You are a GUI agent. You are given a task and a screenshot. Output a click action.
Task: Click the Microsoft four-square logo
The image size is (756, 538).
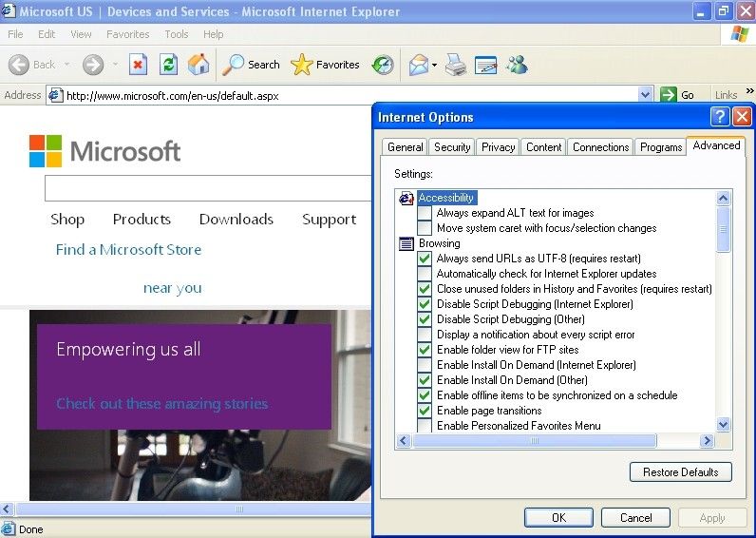(x=46, y=151)
